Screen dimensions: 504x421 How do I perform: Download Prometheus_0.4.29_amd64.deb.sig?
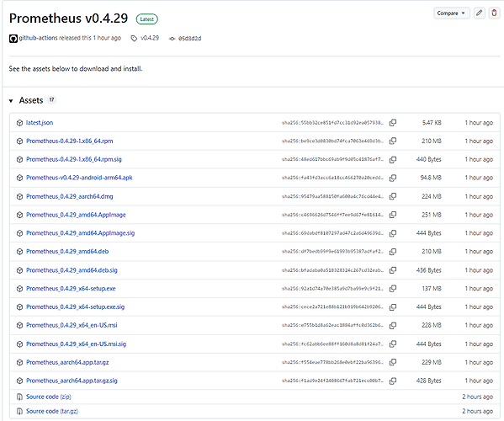pyautogui.click(x=72, y=270)
